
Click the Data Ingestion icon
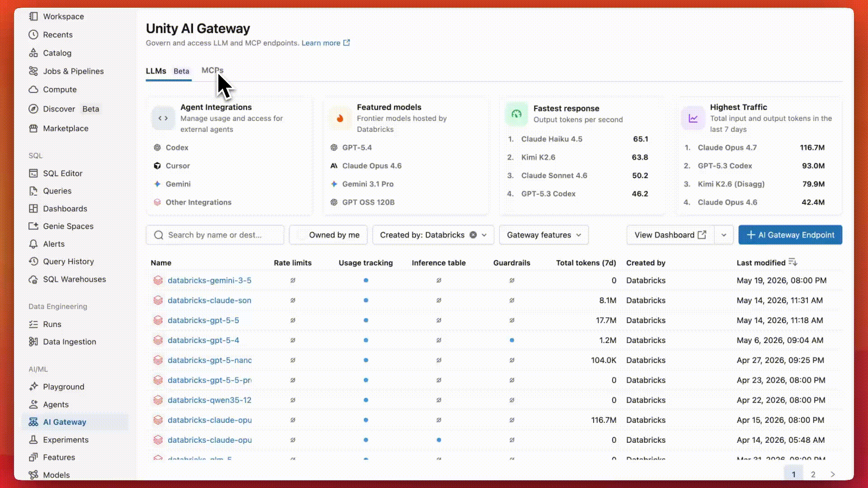tap(33, 342)
